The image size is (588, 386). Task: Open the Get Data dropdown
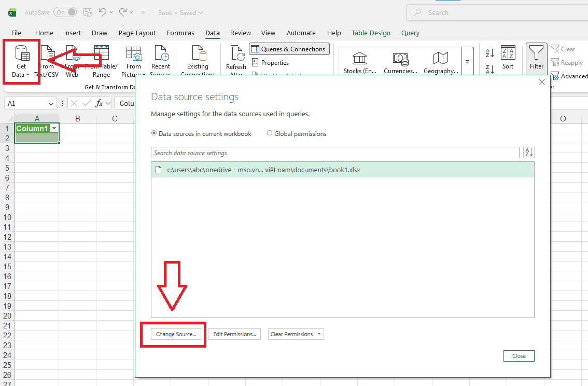click(21, 62)
